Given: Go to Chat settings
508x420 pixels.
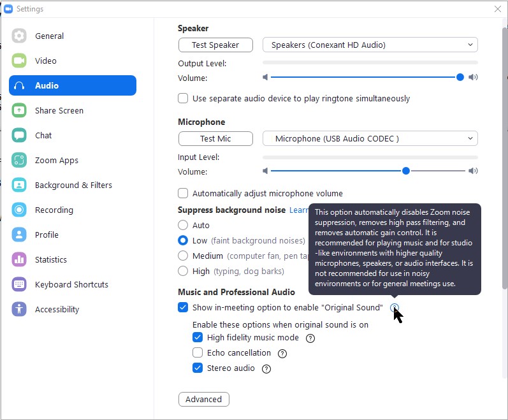Looking at the screenshot, I should pos(73,135).
